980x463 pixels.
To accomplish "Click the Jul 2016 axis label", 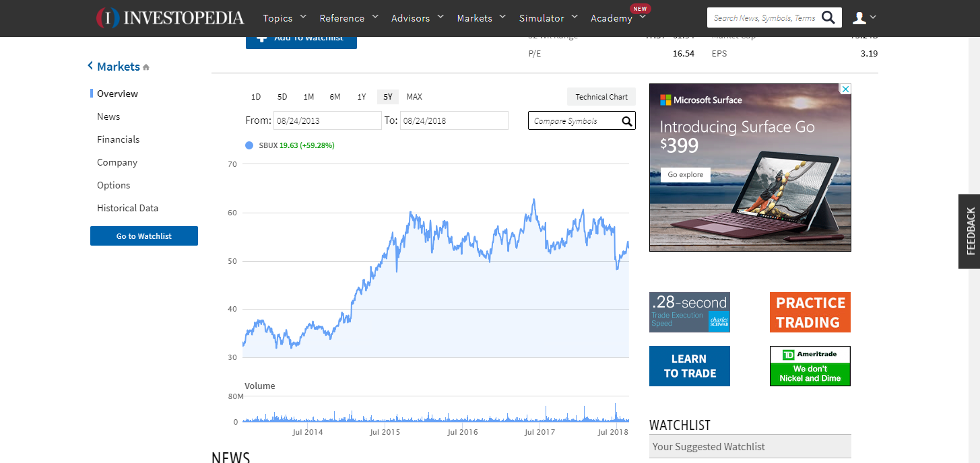I will click(x=463, y=432).
